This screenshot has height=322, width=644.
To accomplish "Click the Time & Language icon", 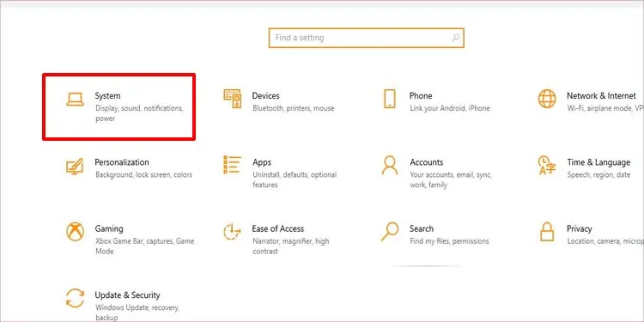I will [x=547, y=165].
